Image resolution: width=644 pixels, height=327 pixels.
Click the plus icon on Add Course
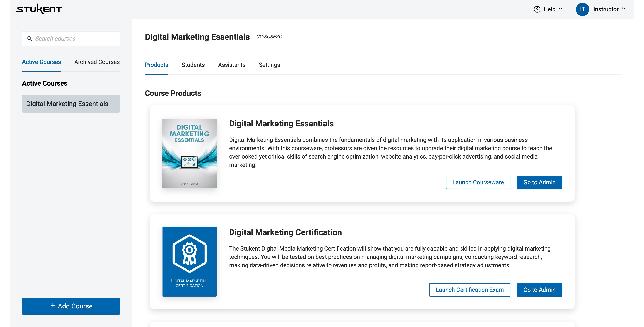click(53, 306)
